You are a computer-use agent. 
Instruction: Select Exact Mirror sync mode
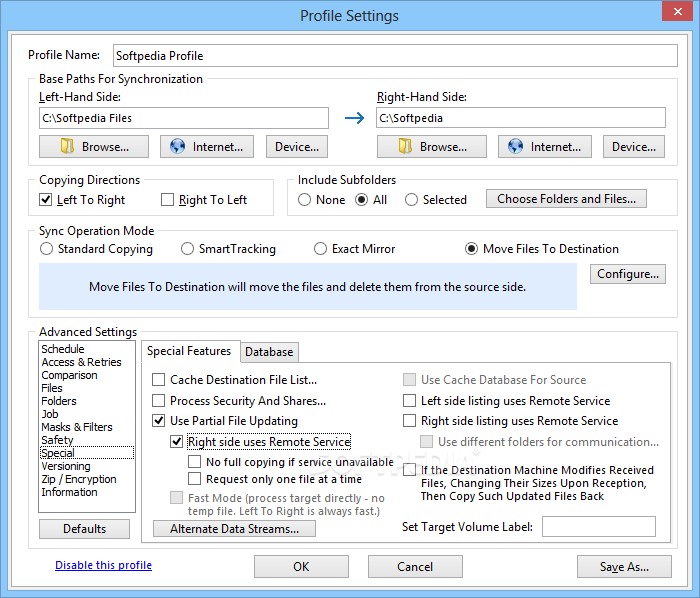point(320,249)
